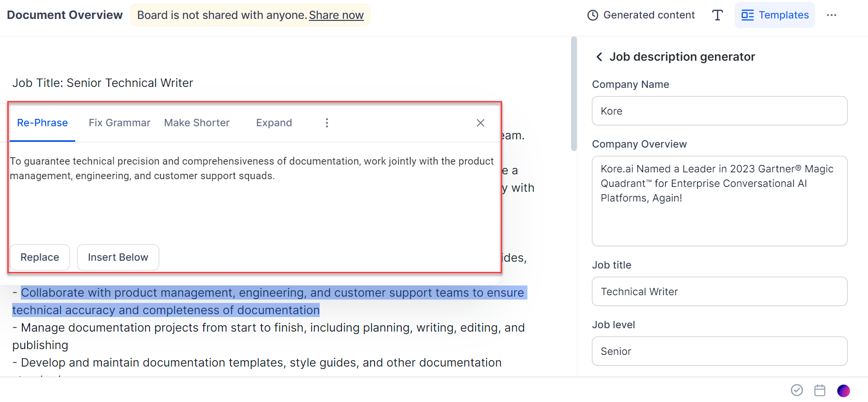Screen dimensions: 868x402
Task: Click the Insert Below button
Action: [118, 257]
